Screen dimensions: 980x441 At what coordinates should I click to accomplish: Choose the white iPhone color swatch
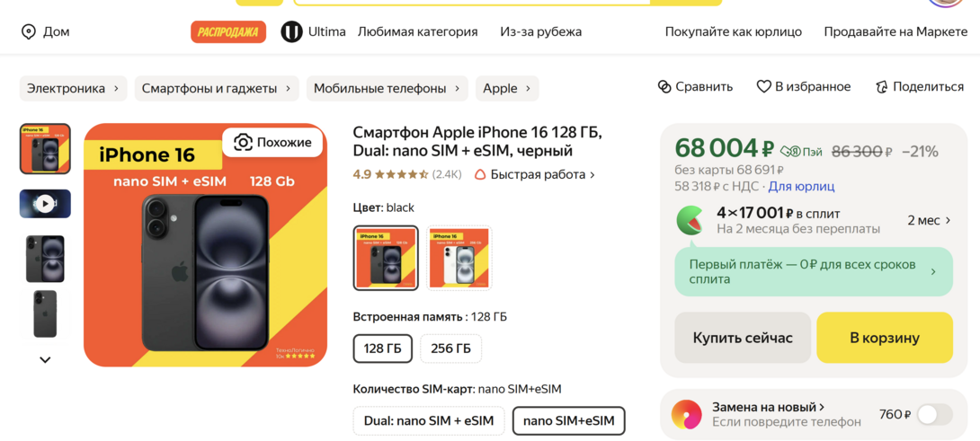click(459, 258)
